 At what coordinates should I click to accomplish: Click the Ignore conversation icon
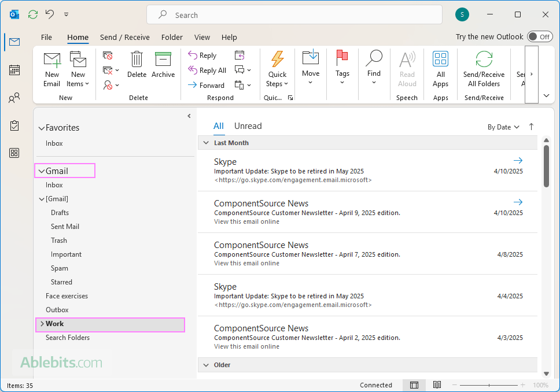tap(108, 56)
